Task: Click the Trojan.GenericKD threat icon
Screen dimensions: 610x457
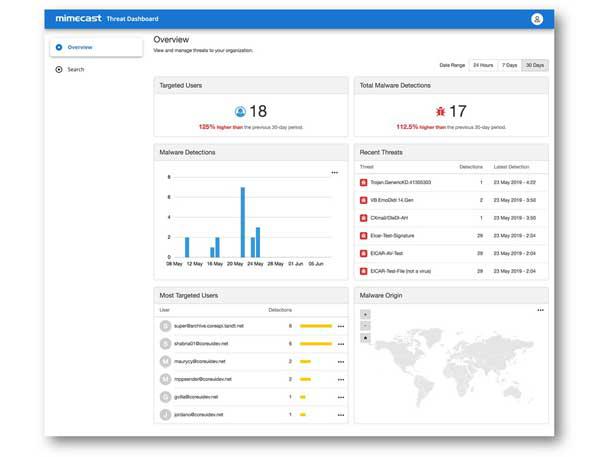Action: tap(363, 182)
